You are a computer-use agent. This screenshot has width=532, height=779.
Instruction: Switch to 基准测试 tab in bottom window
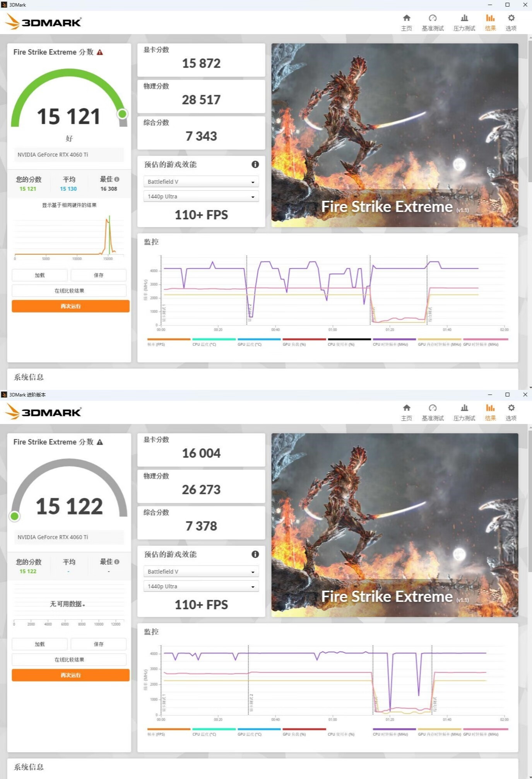pos(433,412)
